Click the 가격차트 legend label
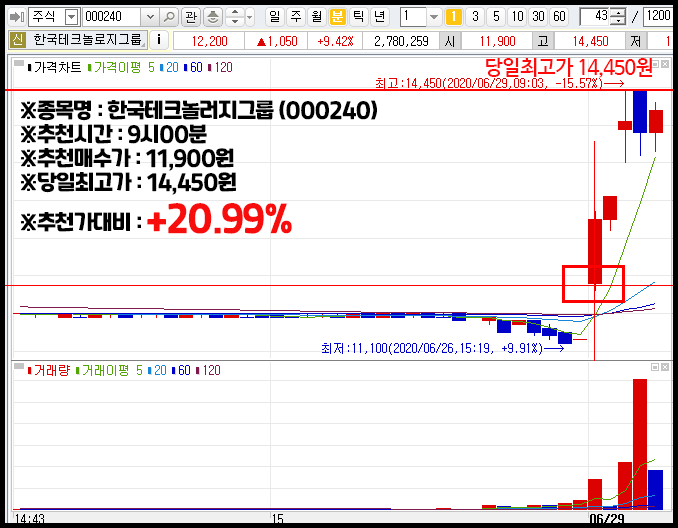This screenshot has height=528, width=678. 54,67
